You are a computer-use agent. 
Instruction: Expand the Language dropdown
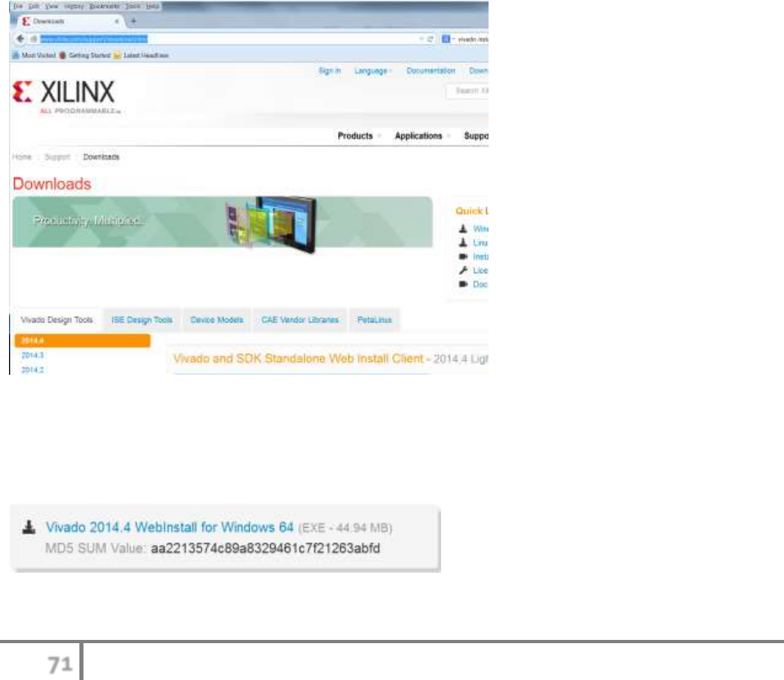click(x=373, y=71)
